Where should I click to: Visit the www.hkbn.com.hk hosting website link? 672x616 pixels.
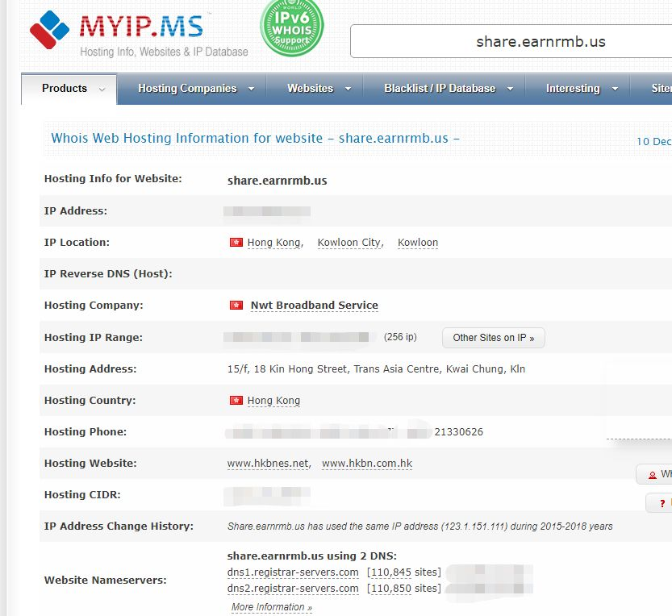pos(367,464)
